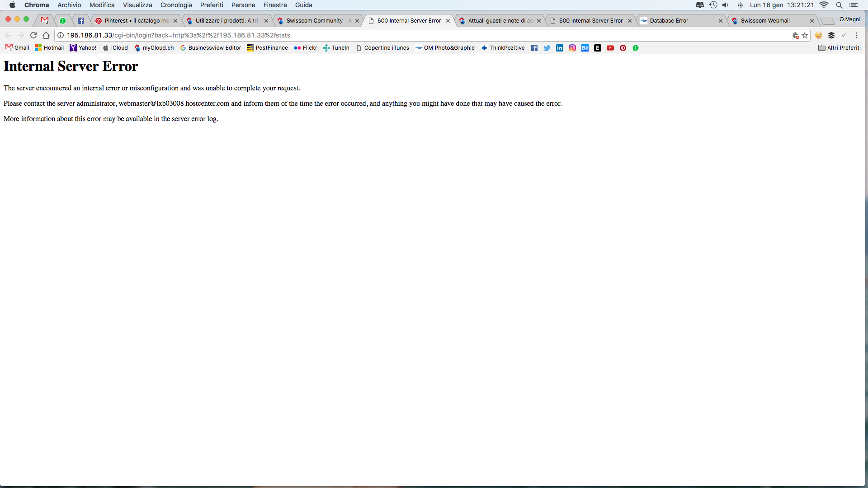Close the Pinterest tab
This screenshot has width=868, height=488.
pyautogui.click(x=175, y=21)
